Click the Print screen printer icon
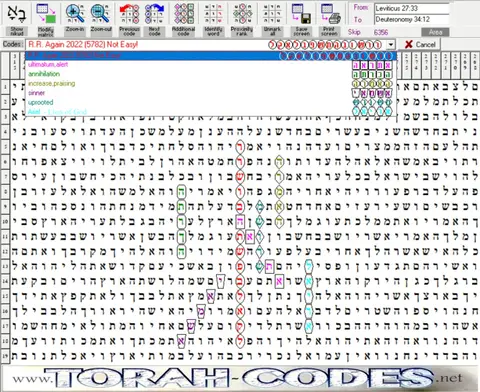Screen dimensions: 480x392 point(330,13)
